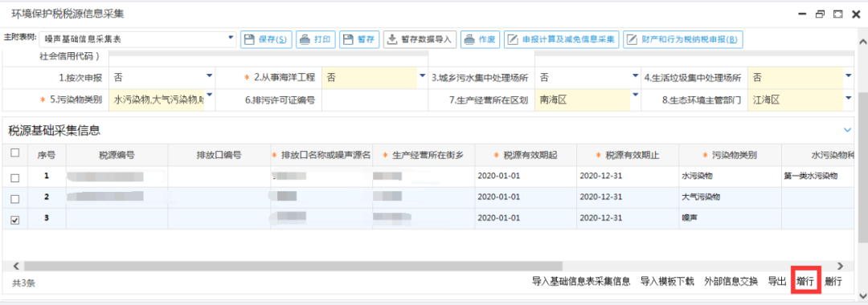Click the table's horizontal scrollbar left arrow
868x305 pixels.
(15, 266)
